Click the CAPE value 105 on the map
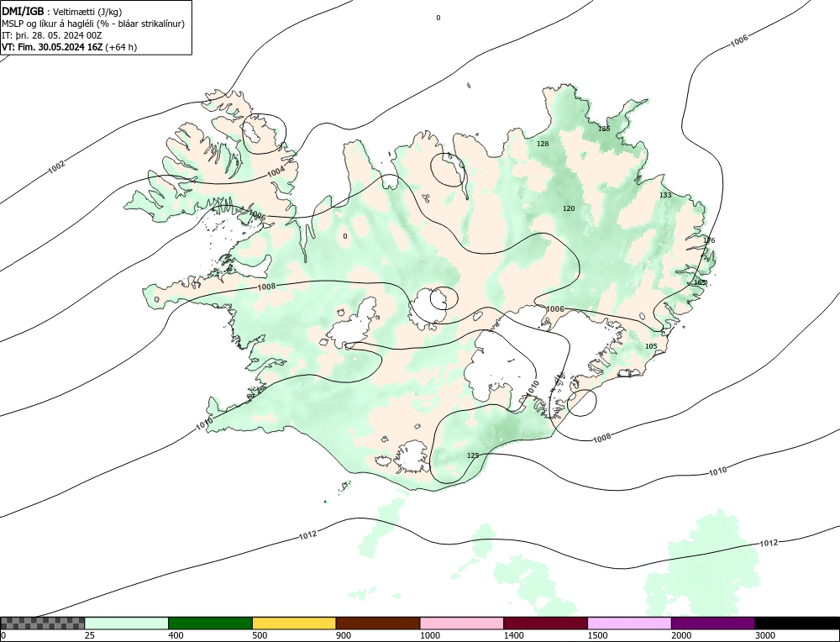This screenshot has width=840, height=642. (x=651, y=346)
